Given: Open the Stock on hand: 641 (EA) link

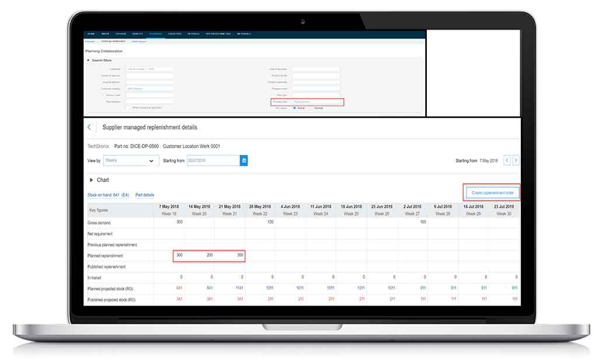Looking at the screenshot, I should tap(108, 195).
